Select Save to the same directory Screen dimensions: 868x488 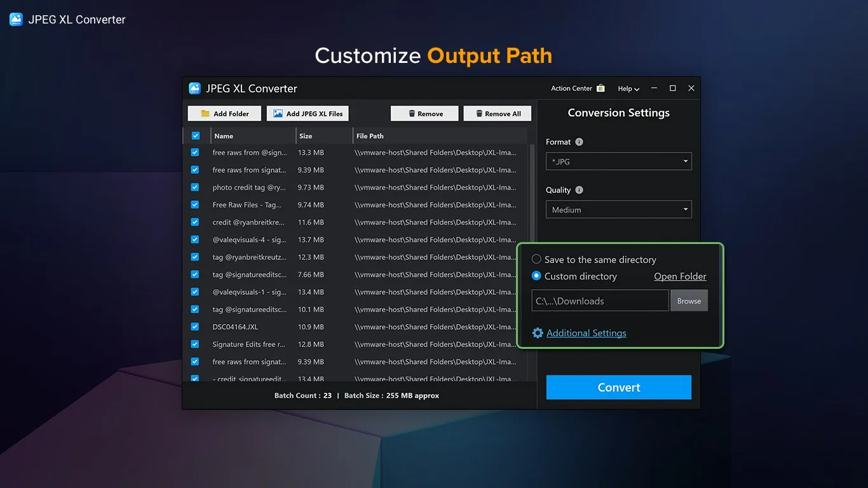536,259
